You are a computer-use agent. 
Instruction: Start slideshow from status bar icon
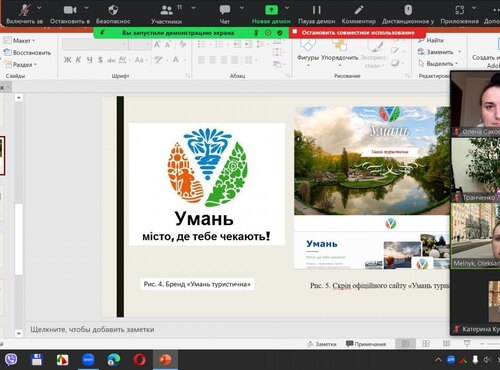coord(467,343)
